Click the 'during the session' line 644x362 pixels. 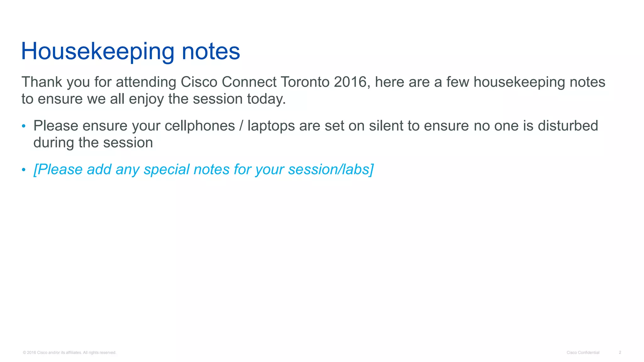(x=93, y=143)
